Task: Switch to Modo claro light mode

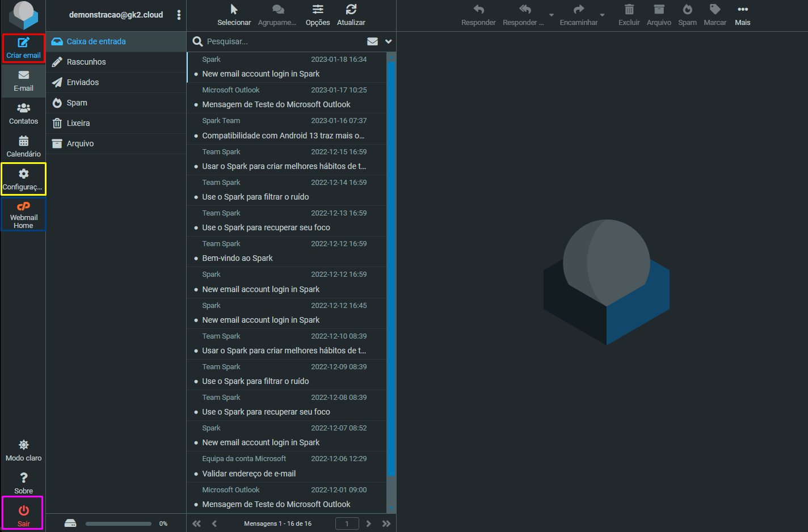Action: (23, 450)
